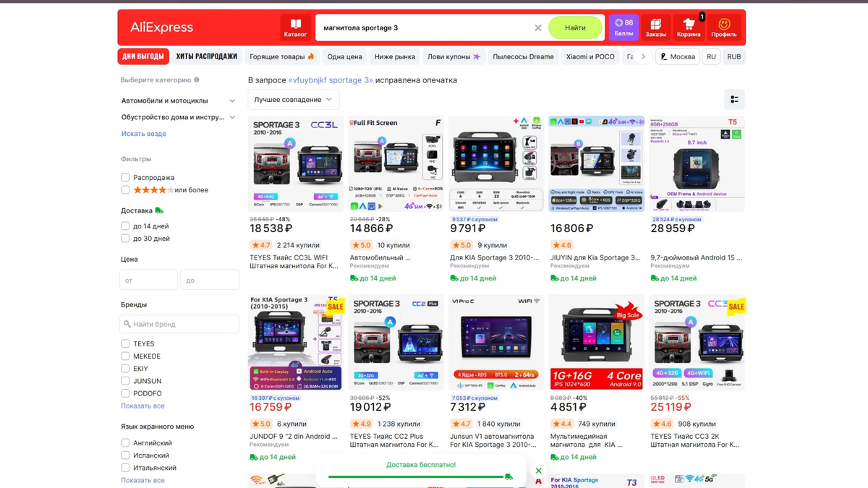Expand Обустройство дома category
Viewport: 868px width, 488px height.
(x=232, y=117)
